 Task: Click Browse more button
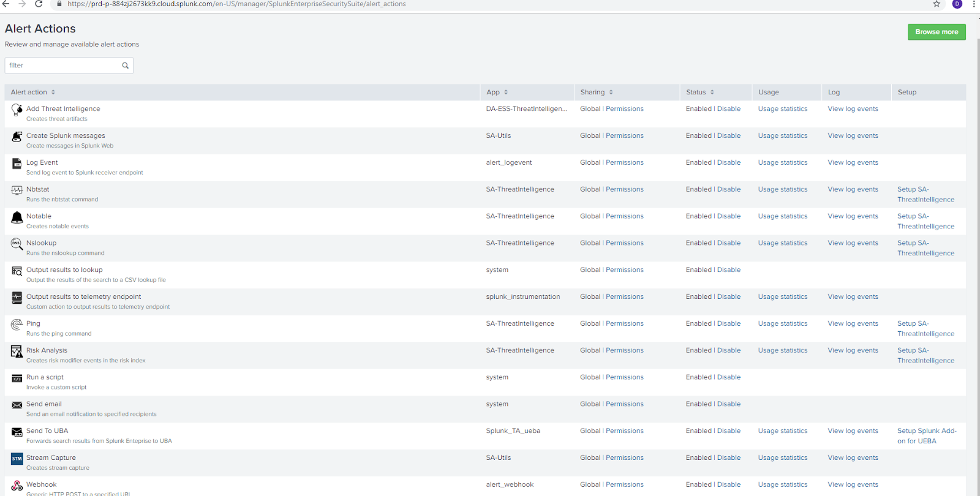point(937,32)
